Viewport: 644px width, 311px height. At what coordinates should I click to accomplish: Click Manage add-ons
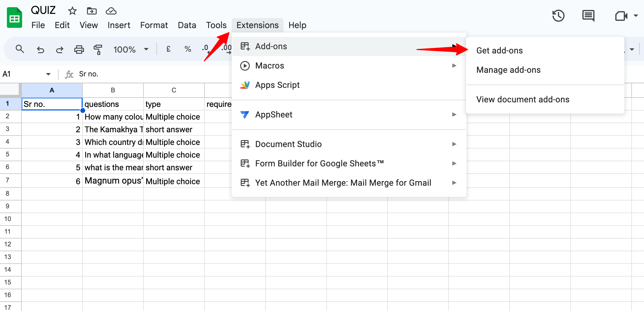[508, 70]
